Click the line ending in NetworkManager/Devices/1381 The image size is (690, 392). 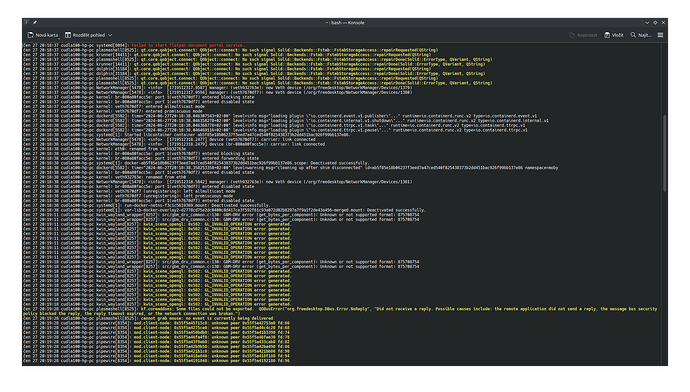[x=218, y=182]
